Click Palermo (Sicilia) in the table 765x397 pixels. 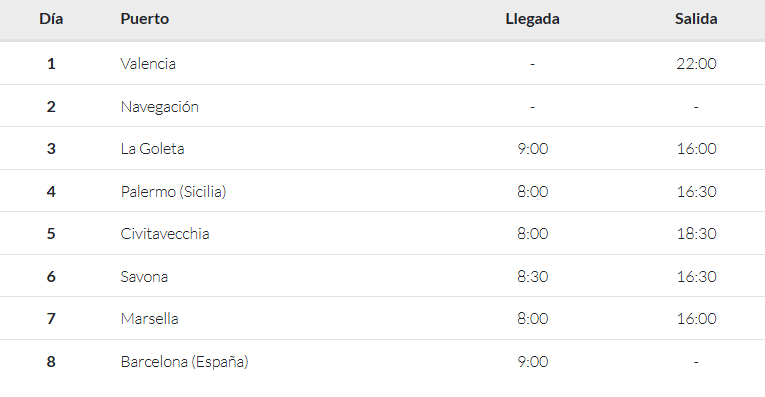[x=173, y=191]
